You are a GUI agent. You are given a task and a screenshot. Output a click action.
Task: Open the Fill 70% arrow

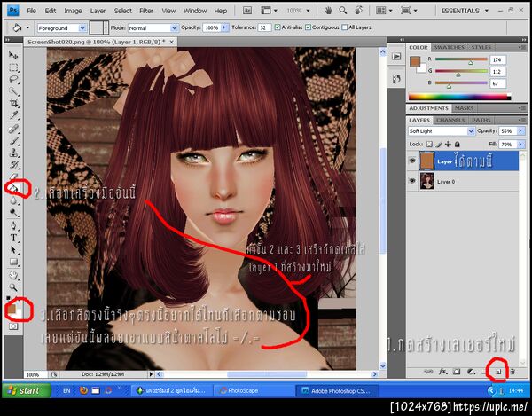[520, 145]
